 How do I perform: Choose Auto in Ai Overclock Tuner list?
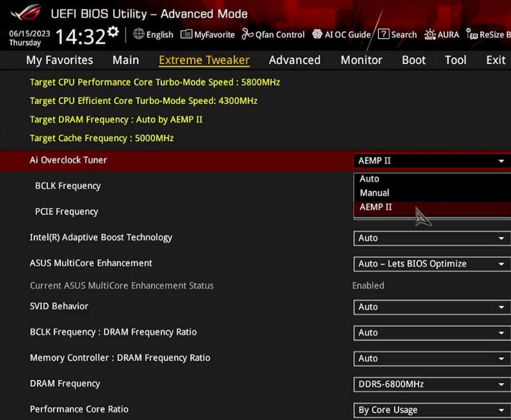pyautogui.click(x=432, y=179)
